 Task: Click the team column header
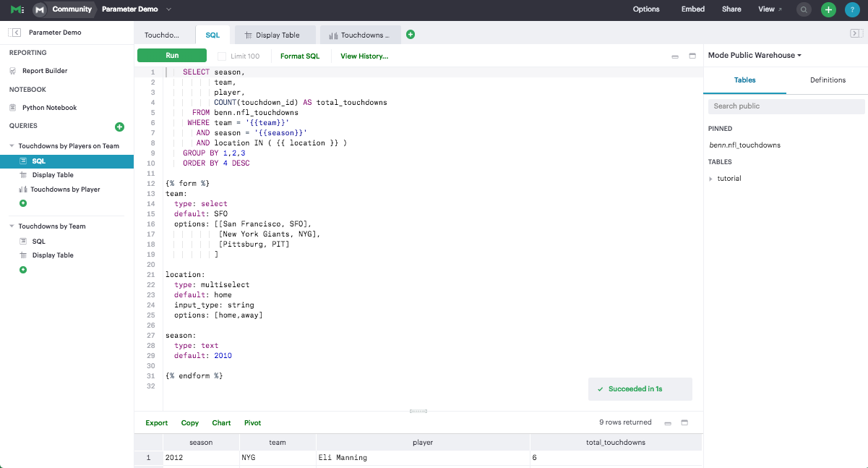click(x=278, y=442)
